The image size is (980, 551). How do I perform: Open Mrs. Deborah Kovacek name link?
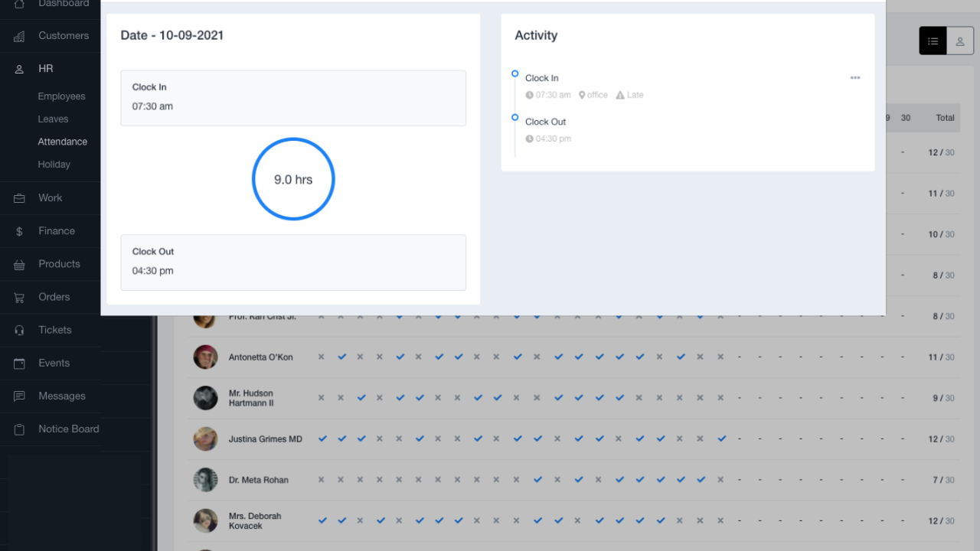[x=255, y=521]
